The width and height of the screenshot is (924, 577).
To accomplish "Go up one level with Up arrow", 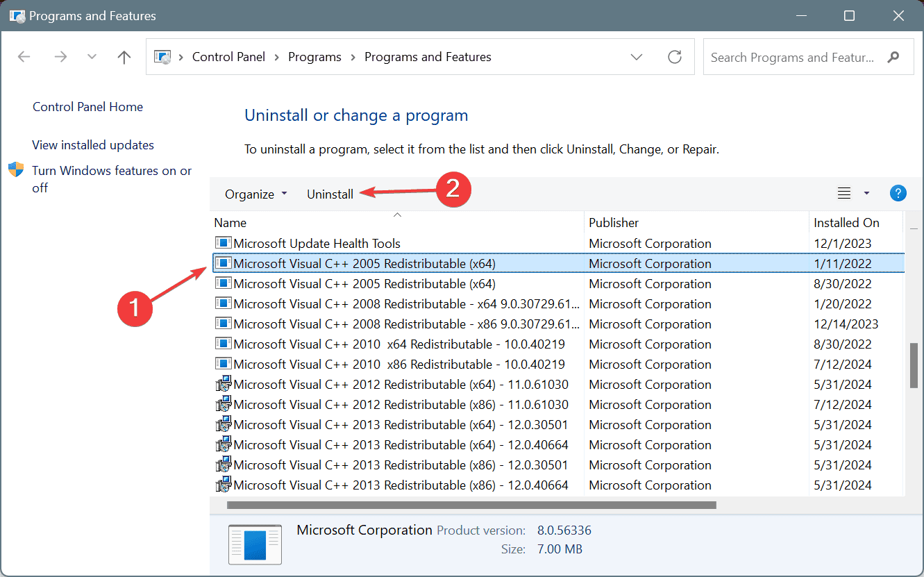I will 124,57.
